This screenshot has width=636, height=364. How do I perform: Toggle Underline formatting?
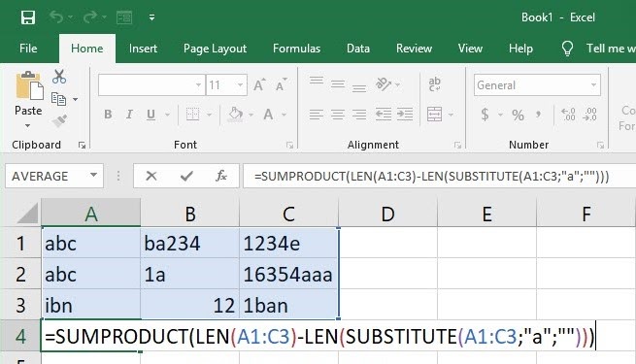pos(151,115)
